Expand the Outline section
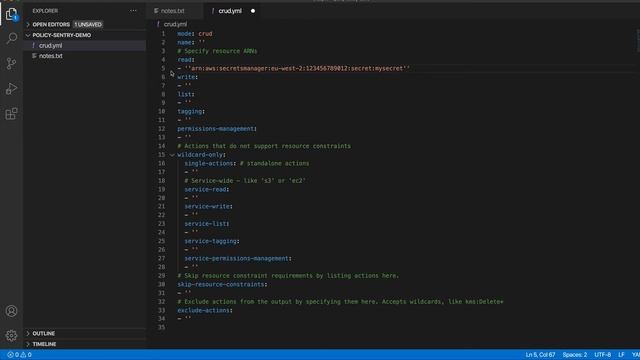The height and width of the screenshot is (360, 640). pyautogui.click(x=28, y=333)
